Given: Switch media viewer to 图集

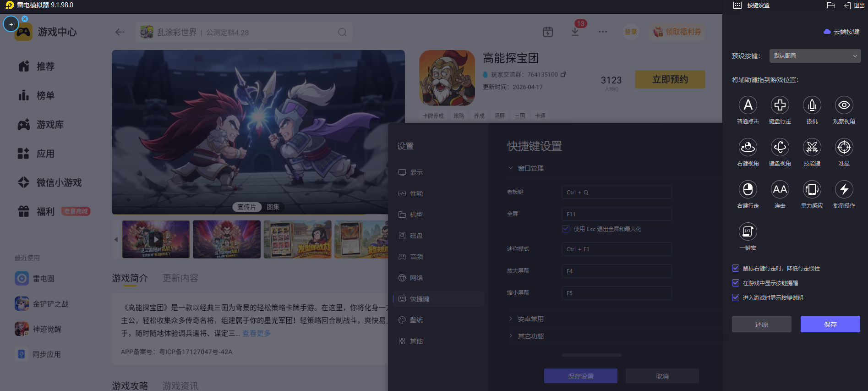Looking at the screenshot, I should click(x=273, y=207).
